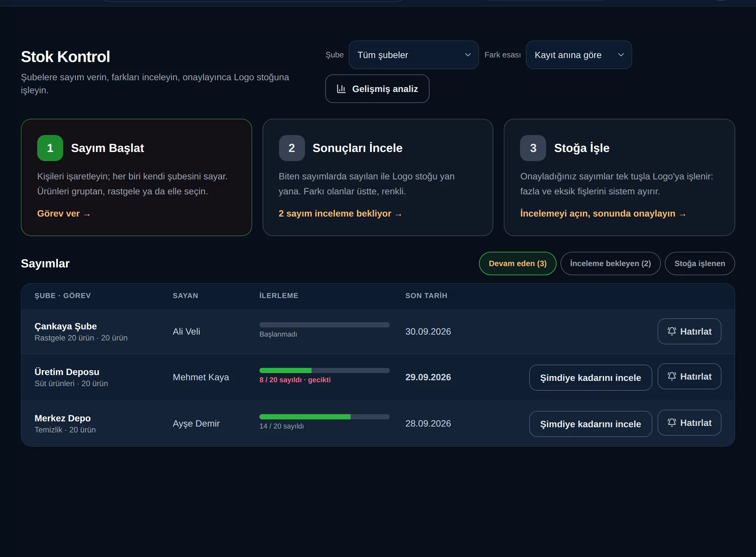Click step number 1 badge of Sayım Başlat
The image size is (756, 557).
click(50, 148)
